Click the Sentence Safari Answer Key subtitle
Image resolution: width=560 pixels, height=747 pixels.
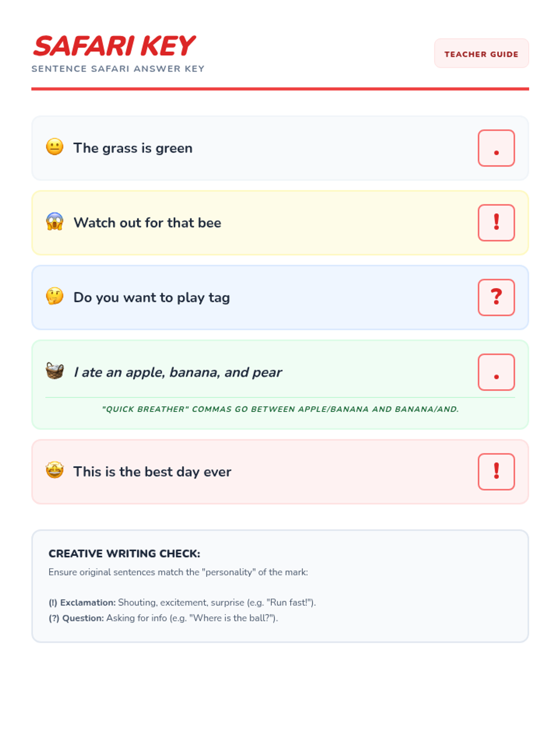[x=118, y=69]
